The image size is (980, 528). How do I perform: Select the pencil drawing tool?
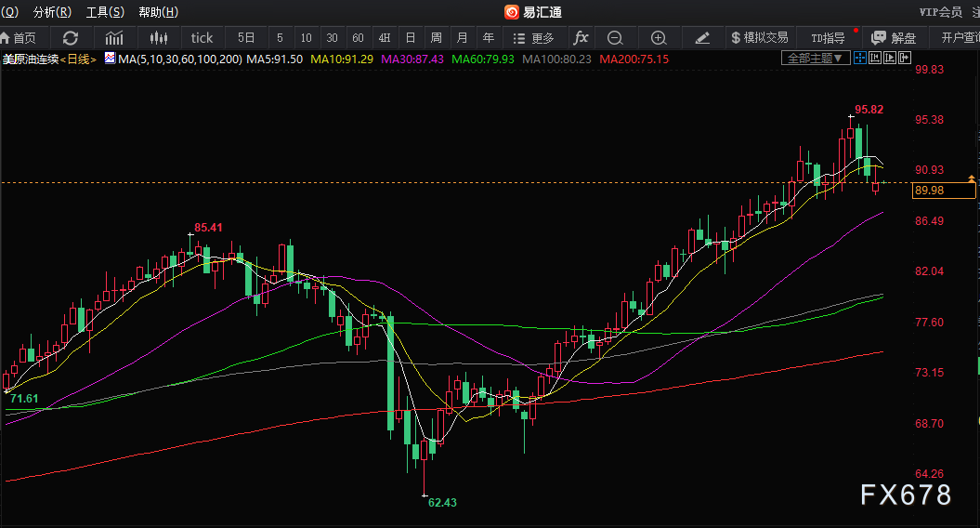[x=702, y=38]
